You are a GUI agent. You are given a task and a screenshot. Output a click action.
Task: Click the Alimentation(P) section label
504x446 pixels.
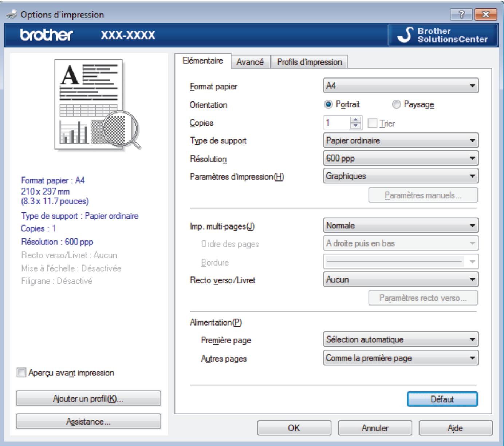click(216, 322)
